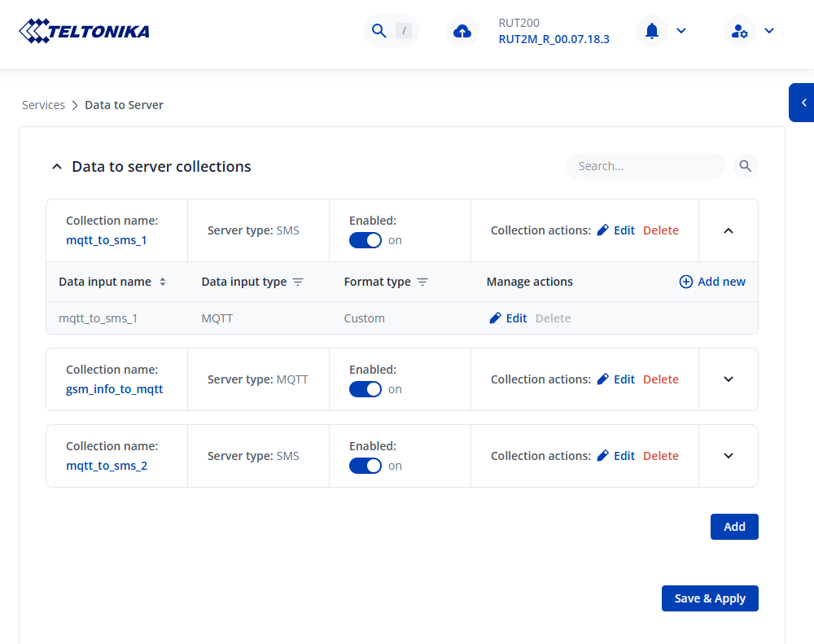Click the Teltonika logo
814x644 pixels.
pyautogui.click(x=84, y=31)
